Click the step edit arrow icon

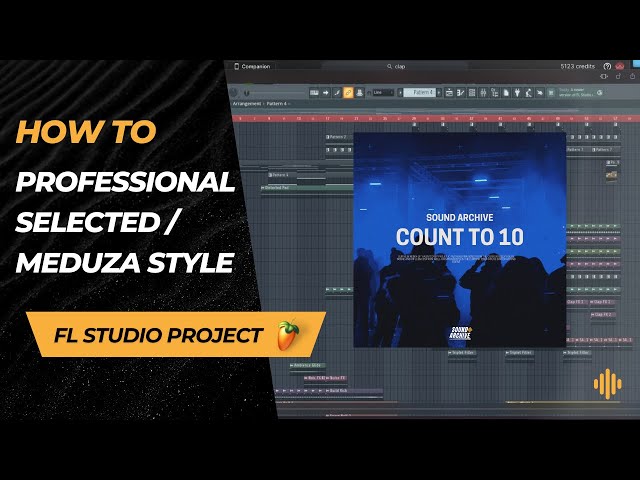pos(326,93)
